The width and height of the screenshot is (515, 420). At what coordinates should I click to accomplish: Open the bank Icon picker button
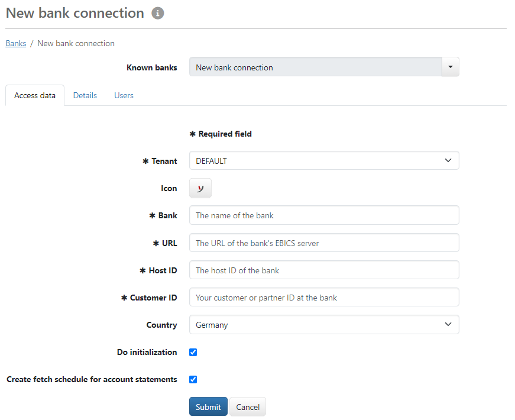pyautogui.click(x=200, y=188)
